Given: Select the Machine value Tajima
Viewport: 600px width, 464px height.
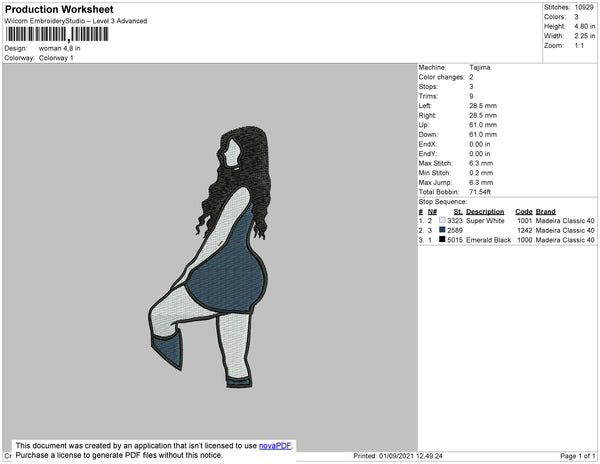Looking at the screenshot, I should (480, 67).
